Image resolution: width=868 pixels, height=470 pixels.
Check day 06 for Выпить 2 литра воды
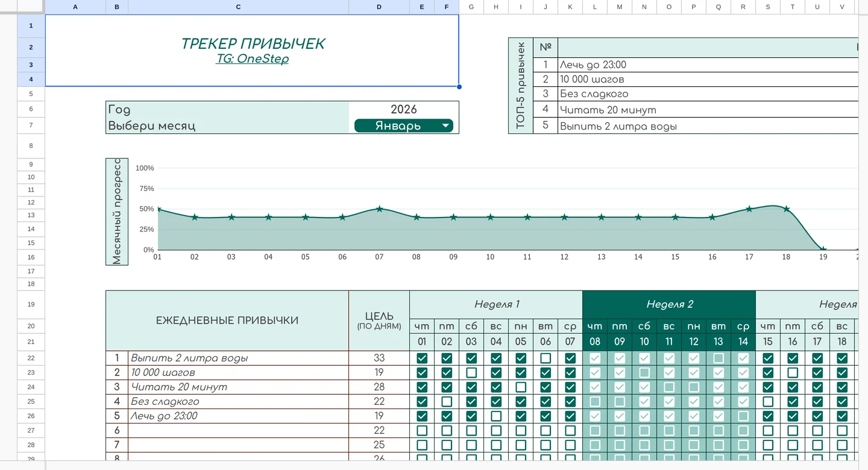click(x=546, y=358)
